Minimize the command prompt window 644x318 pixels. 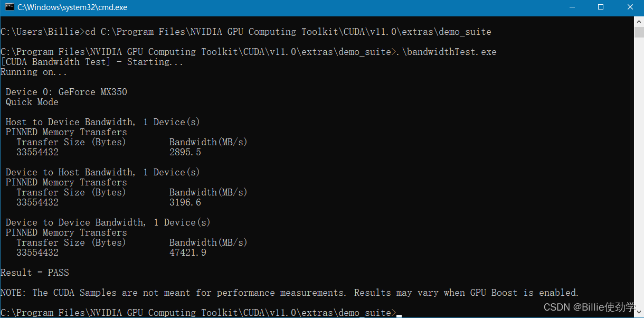tap(571, 7)
